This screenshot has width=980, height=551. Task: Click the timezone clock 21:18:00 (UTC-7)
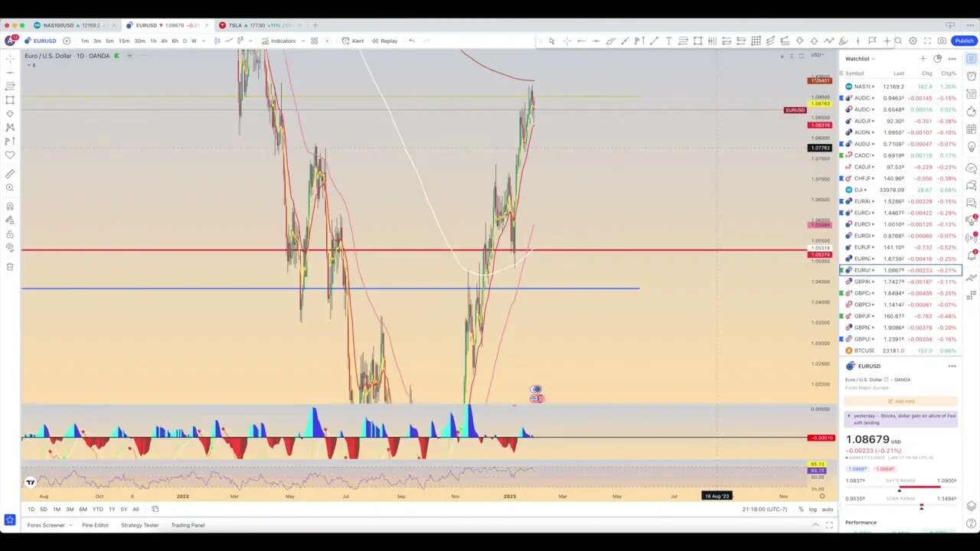point(764,509)
